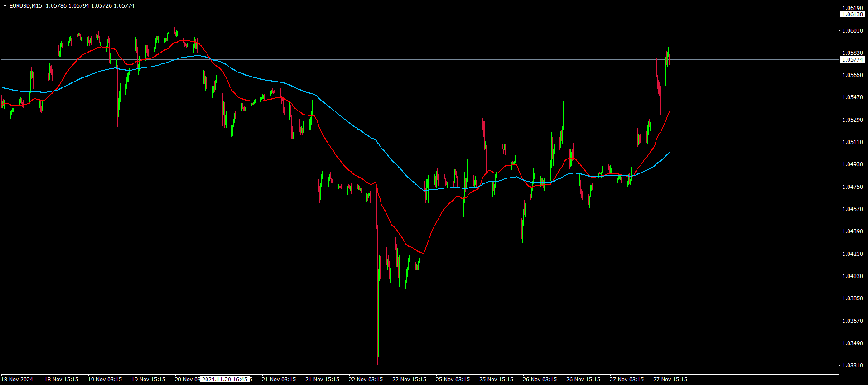Click the 27 Nov 15:15 time label
Viewport: 868px width, 385px height.
click(x=670, y=380)
